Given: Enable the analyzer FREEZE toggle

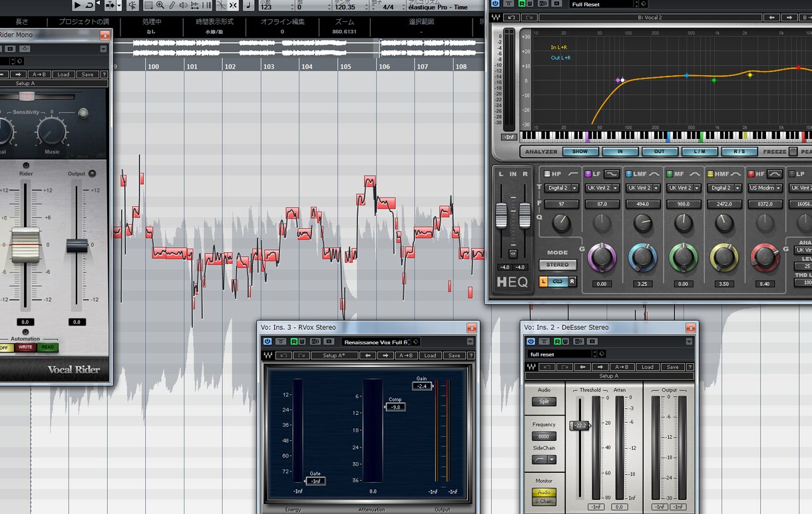Looking at the screenshot, I should click(793, 152).
